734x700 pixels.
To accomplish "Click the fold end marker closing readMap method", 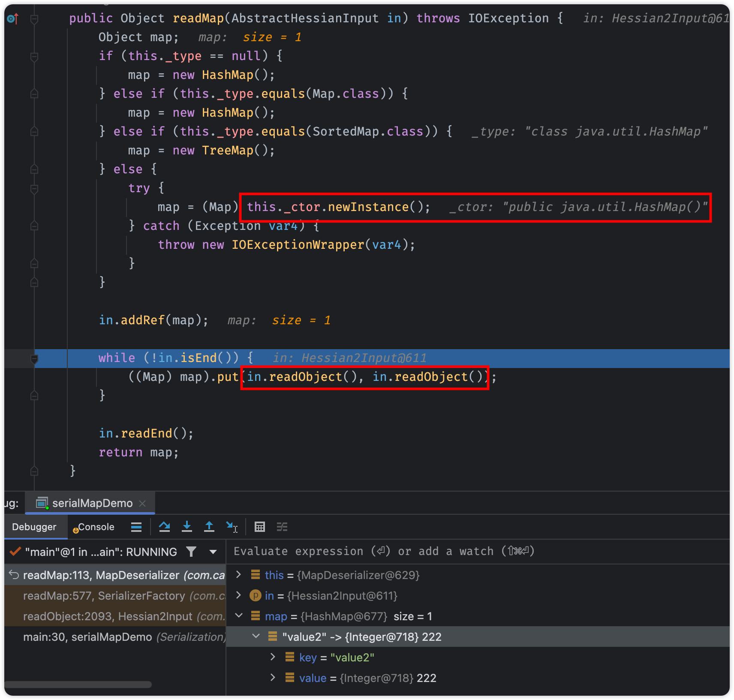I will pos(34,471).
